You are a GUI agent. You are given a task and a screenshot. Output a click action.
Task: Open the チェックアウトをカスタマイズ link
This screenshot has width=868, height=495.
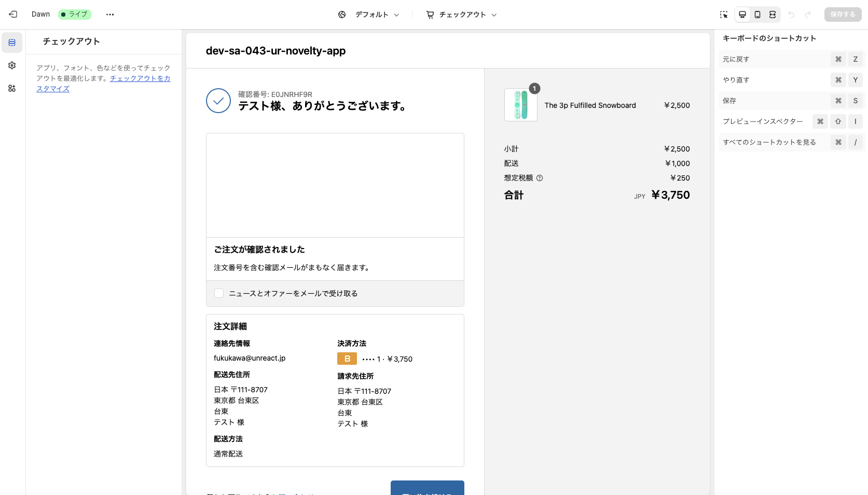point(140,78)
